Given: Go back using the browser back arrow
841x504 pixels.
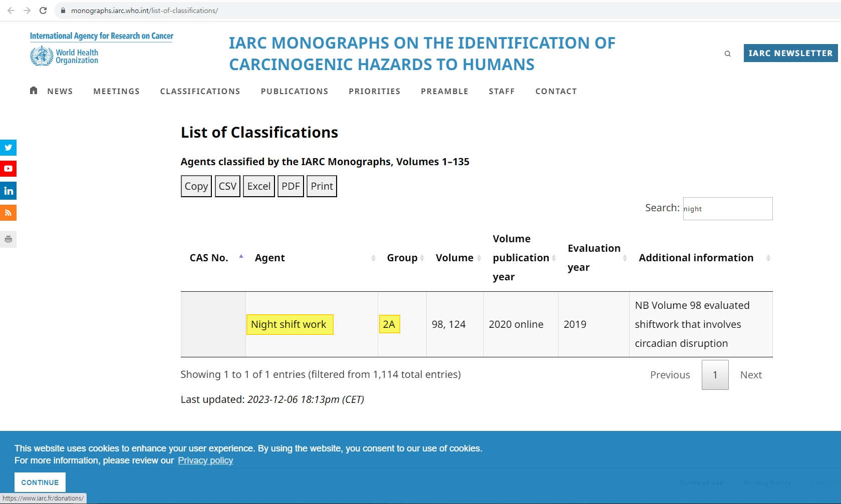Looking at the screenshot, I should (11, 11).
